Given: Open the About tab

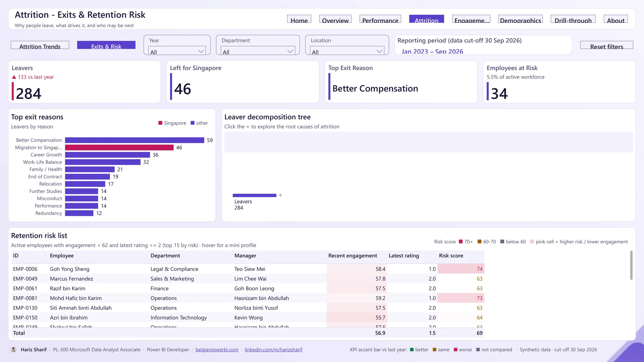Looking at the screenshot, I should (x=616, y=19).
